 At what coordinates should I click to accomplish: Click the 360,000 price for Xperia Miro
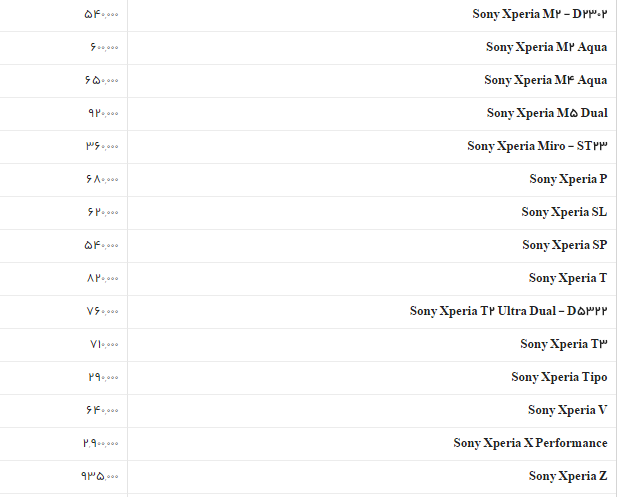(102, 146)
